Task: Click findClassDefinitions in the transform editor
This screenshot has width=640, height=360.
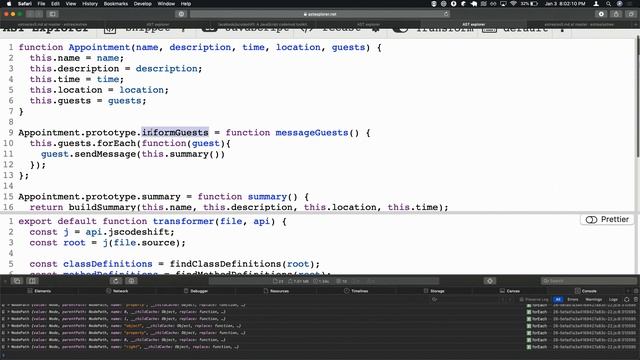Action: (226, 264)
